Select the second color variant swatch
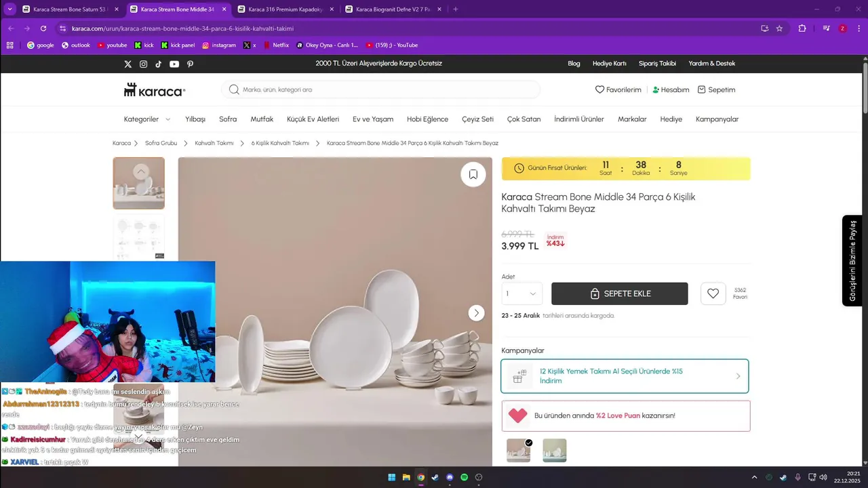The image size is (868, 488). [x=555, y=450]
